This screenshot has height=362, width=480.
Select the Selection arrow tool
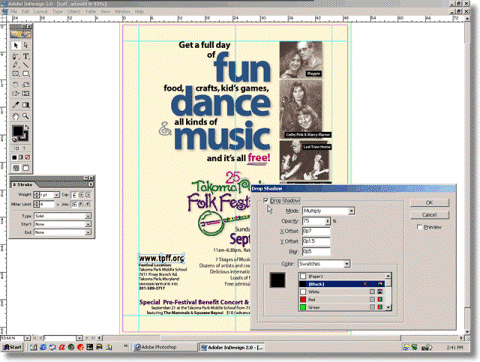(16, 45)
